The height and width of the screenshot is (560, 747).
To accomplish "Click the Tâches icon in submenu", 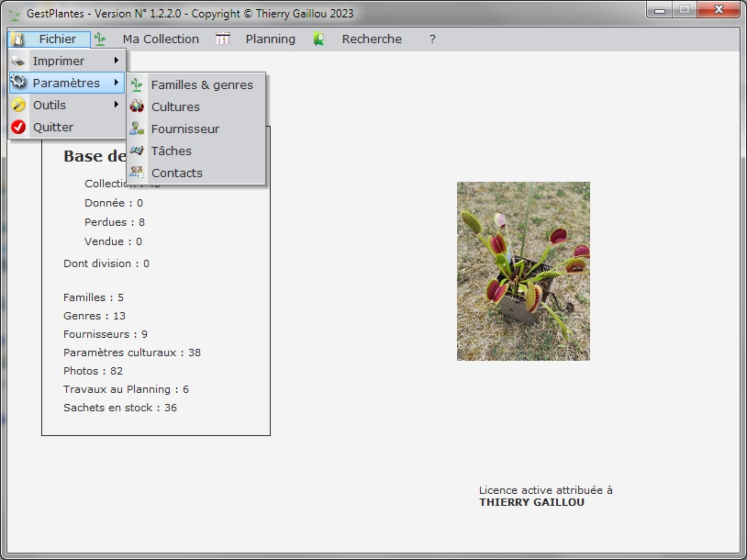I will [x=137, y=151].
